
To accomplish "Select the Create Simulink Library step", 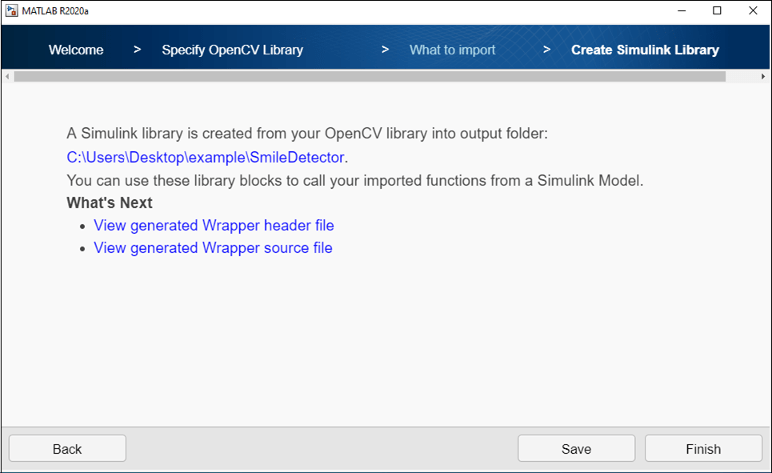I will point(645,50).
